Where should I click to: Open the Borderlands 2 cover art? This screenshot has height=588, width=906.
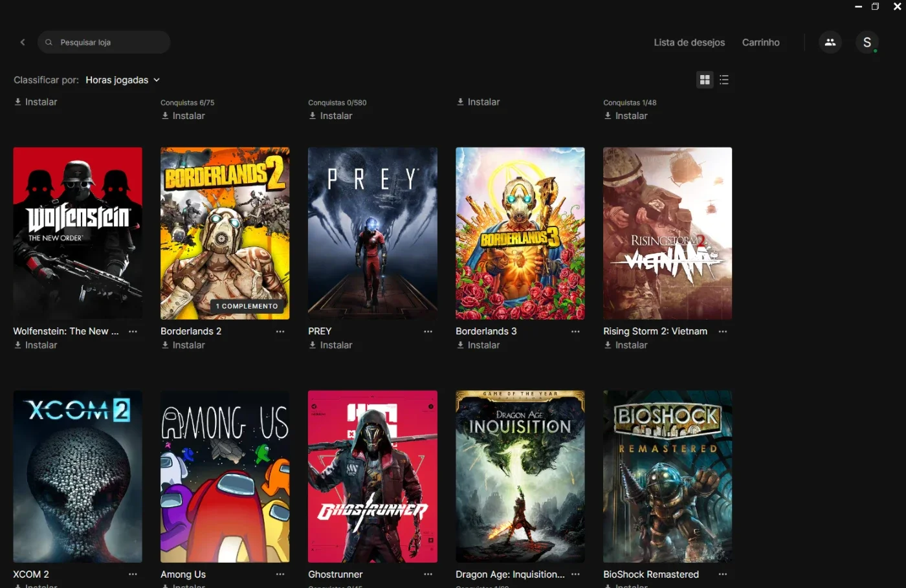pyautogui.click(x=225, y=234)
